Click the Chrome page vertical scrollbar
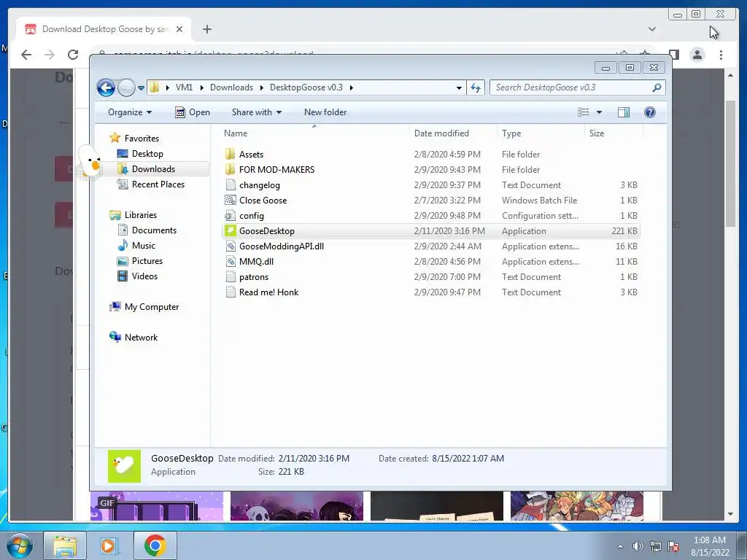 pos(731,163)
